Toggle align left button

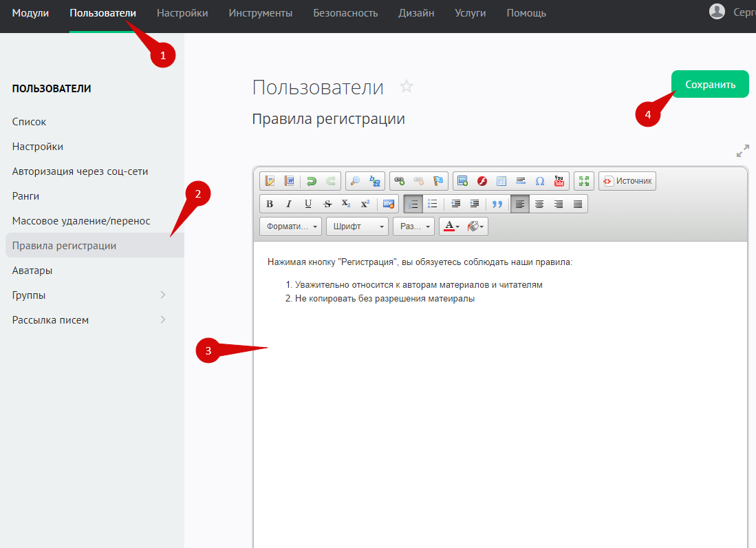(x=520, y=204)
